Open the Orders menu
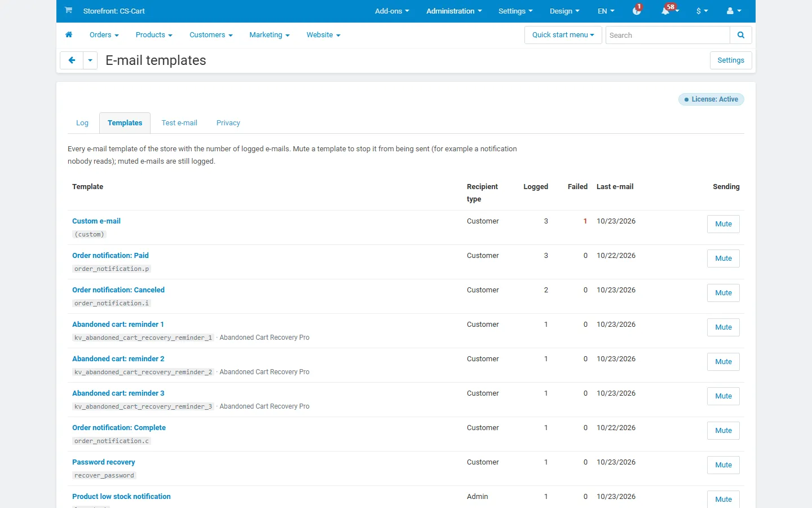The width and height of the screenshot is (812, 508). pos(104,35)
